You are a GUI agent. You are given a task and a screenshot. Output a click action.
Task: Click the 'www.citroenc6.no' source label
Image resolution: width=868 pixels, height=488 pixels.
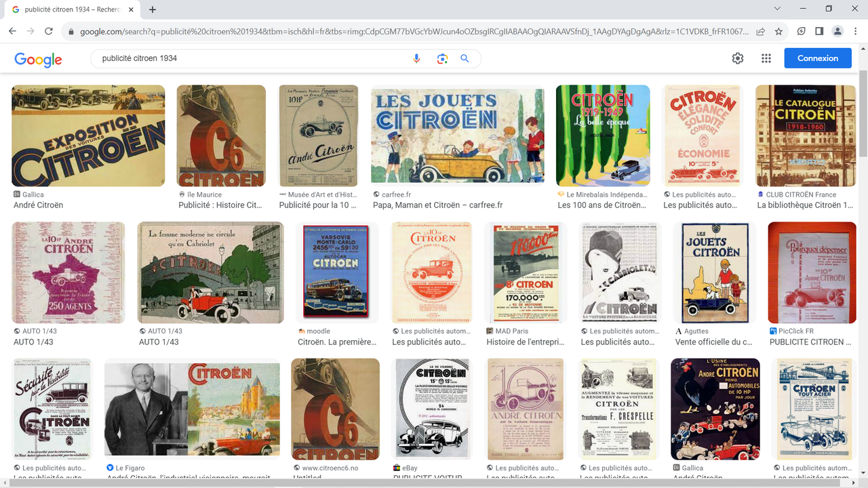(332, 468)
